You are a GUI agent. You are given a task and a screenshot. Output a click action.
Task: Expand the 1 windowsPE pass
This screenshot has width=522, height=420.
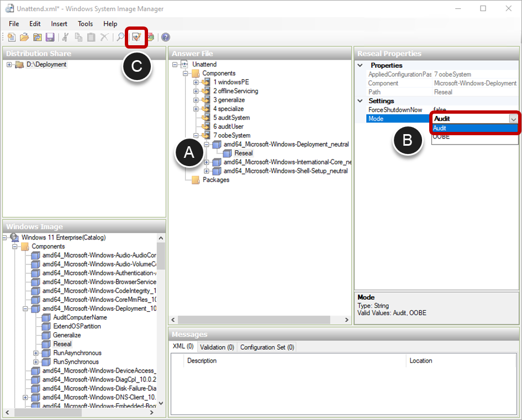[x=196, y=82]
